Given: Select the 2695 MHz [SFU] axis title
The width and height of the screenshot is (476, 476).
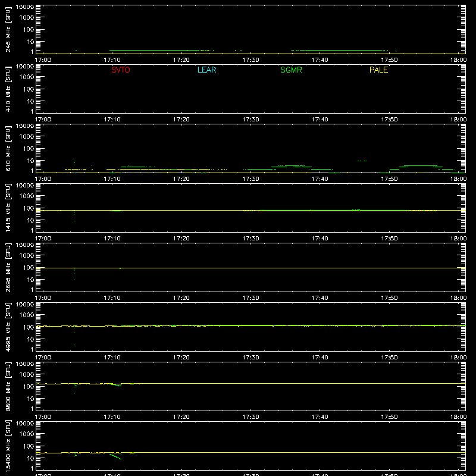Looking at the screenshot, I should coord(8,267).
